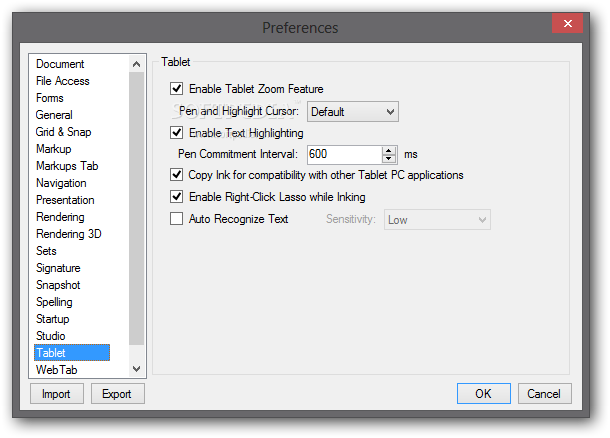This screenshot has height=438, width=610.
Task: Select Document in preferences list
Action: click(x=60, y=64)
